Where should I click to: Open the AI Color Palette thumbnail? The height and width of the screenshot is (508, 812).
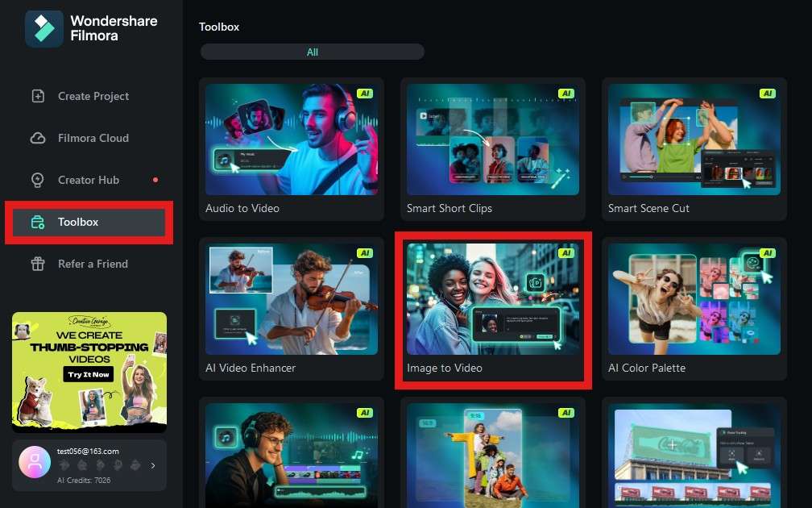tap(694, 299)
